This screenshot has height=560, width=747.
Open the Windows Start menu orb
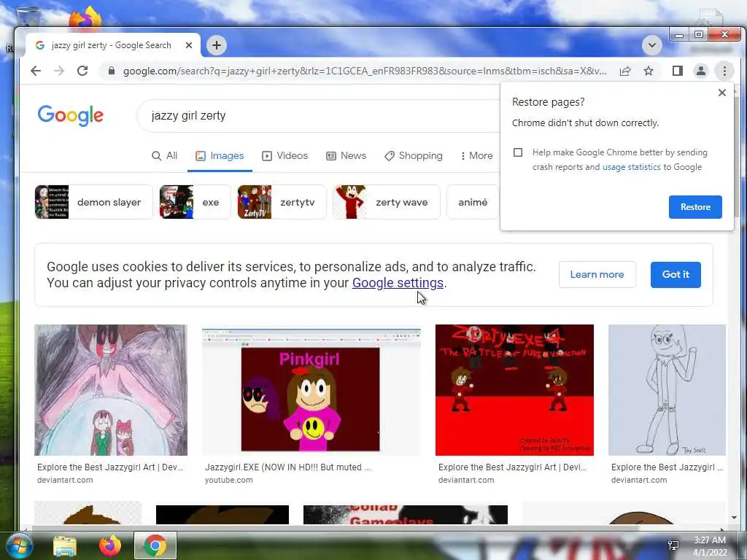click(19, 545)
